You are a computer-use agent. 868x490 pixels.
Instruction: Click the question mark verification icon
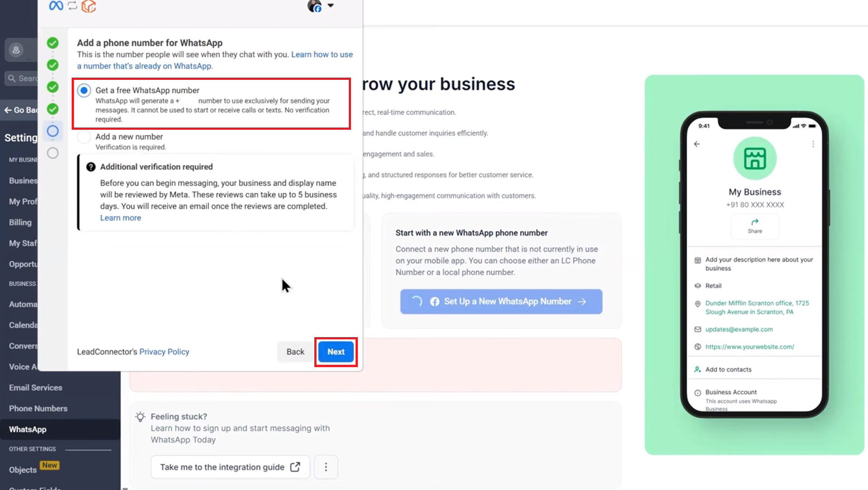(91, 167)
